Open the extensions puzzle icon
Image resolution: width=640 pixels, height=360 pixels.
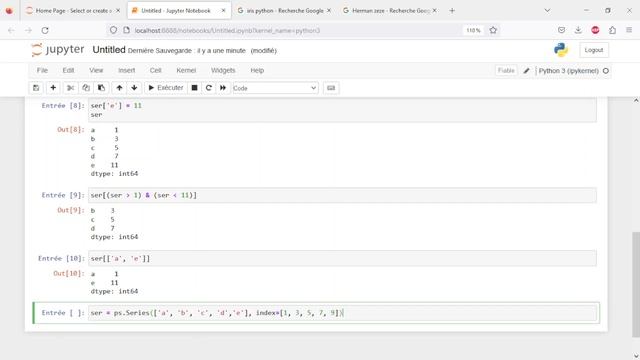pos(613,30)
